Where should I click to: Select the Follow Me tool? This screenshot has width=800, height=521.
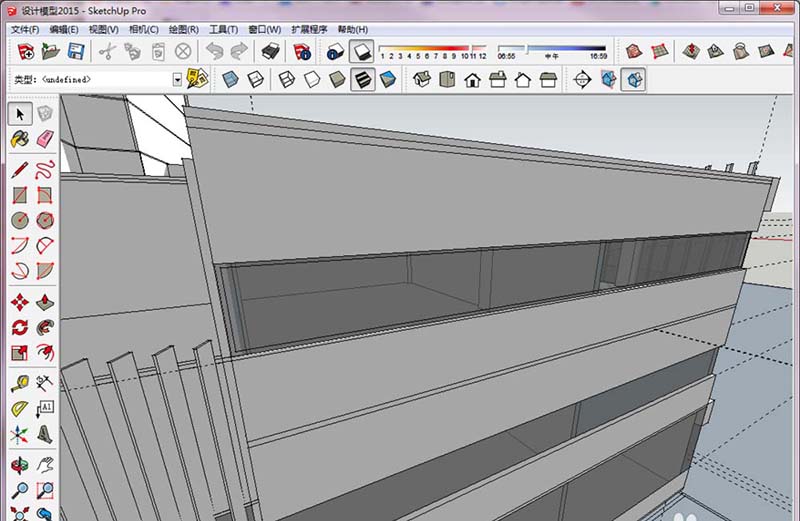click(45, 327)
